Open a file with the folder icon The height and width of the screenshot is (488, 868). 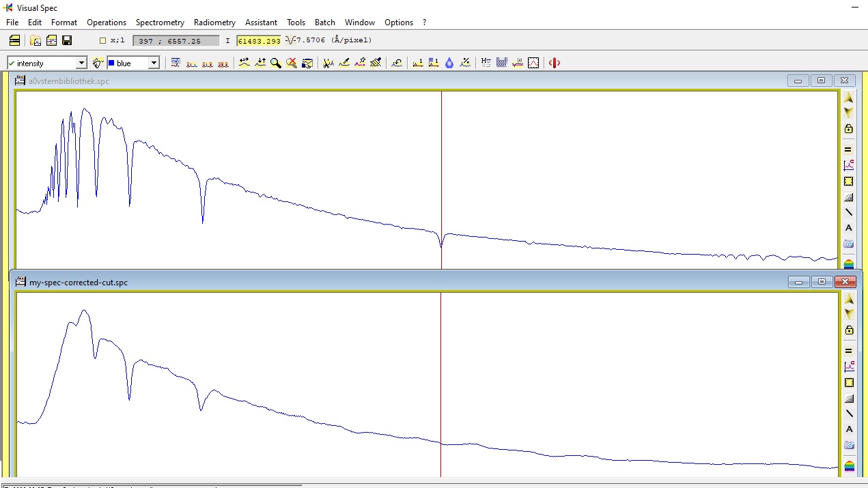tap(36, 40)
